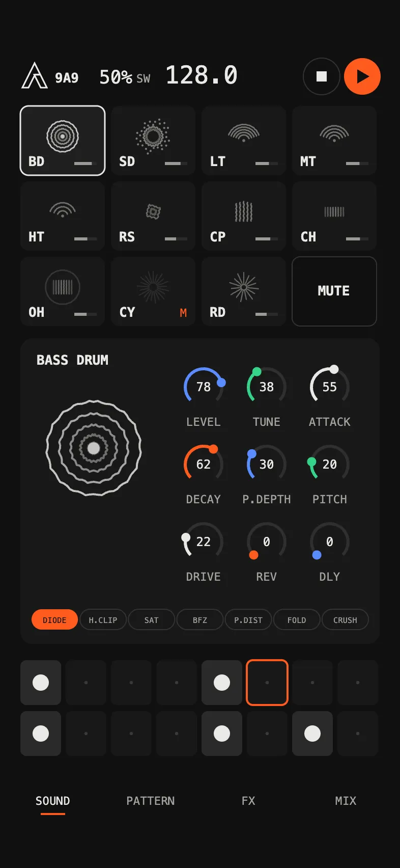This screenshot has height=868, width=400.
Task: Select CRUSH distortion mode
Action: click(x=345, y=620)
